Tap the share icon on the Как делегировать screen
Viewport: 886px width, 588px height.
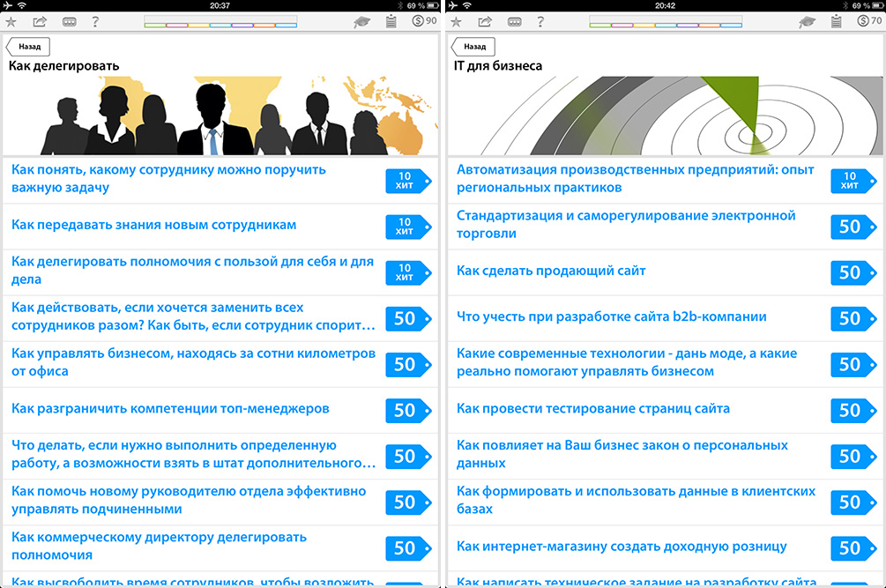coord(40,22)
